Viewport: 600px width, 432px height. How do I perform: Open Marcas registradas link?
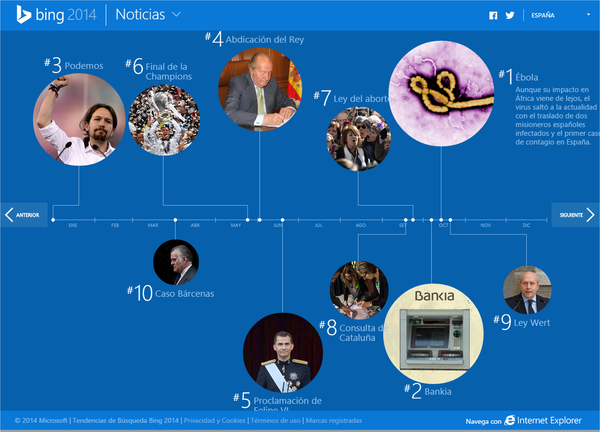[x=334, y=421]
